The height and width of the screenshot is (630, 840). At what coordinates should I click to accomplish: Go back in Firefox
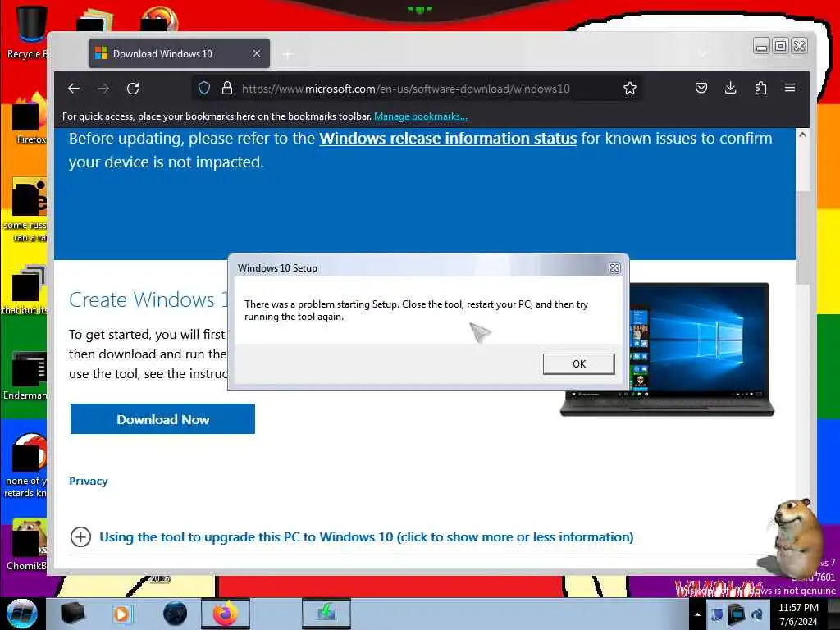coord(74,89)
